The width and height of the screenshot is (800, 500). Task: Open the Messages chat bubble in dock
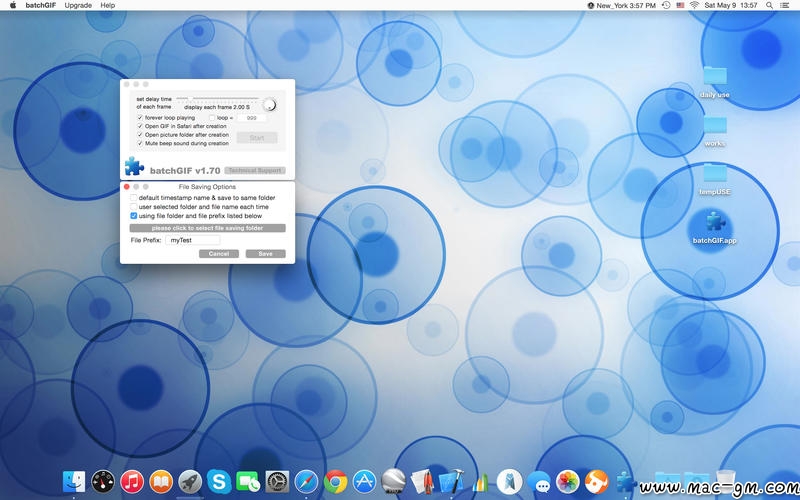[539, 481]
